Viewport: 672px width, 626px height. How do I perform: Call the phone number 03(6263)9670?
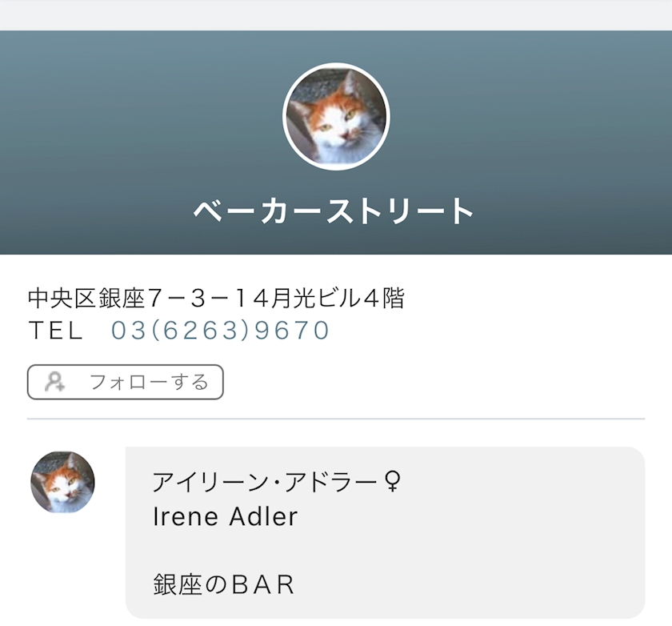point(220,331)
